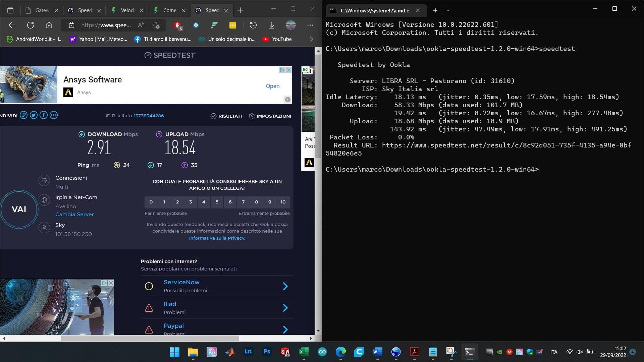This screenshot has height=362, width=644.
Task: Select rating 0 in Sky survey
Action: pyautogui.click(x=151, y=202)
